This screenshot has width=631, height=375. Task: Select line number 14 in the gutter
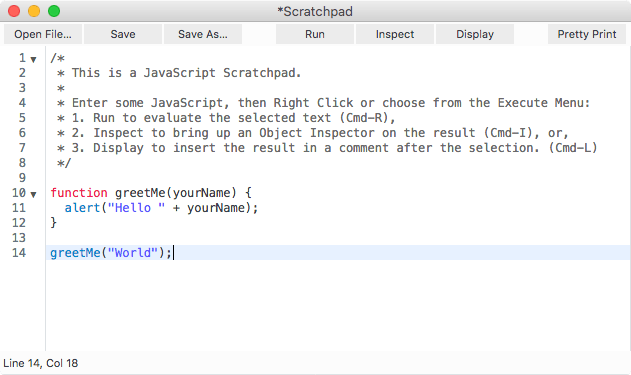click(x=19, y=253)
